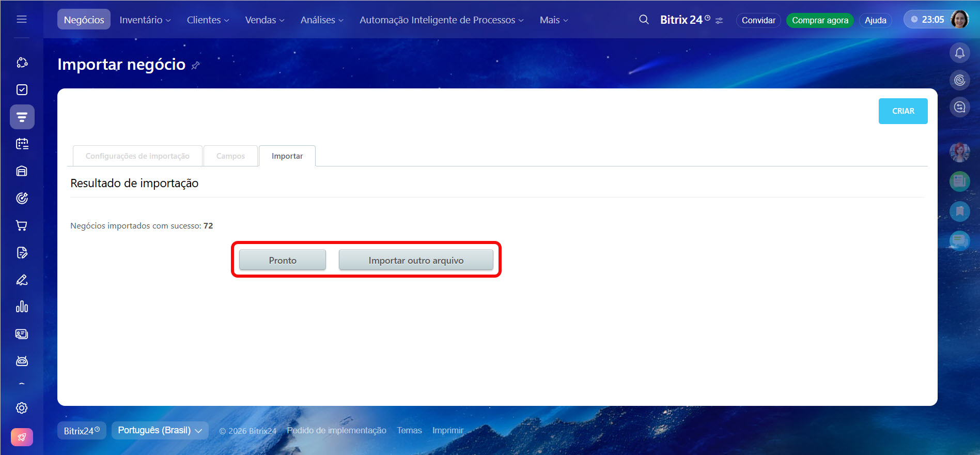Click the rocket icon at sidebar bottom
This screenshot has height=455, width=980.
click(22, 437)
